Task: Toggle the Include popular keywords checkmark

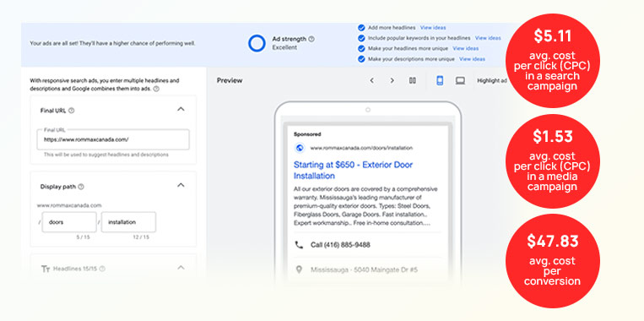Action: click(361, 38)
